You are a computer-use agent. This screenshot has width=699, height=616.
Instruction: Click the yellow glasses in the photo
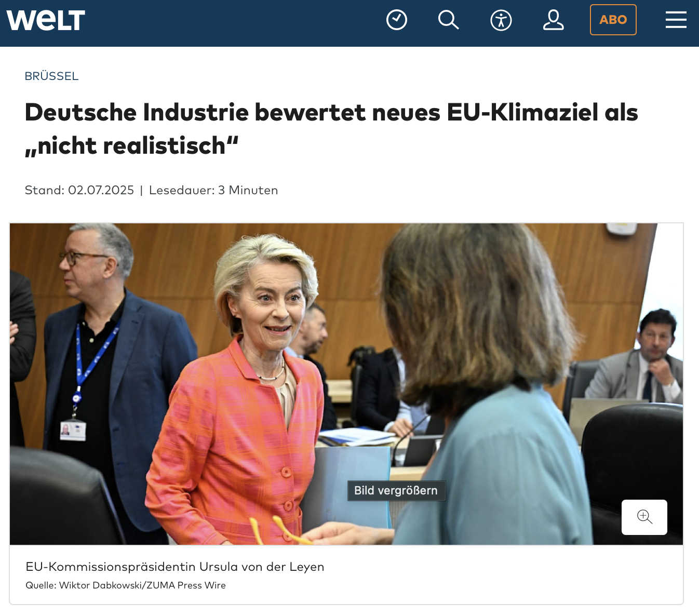(280, 530)
